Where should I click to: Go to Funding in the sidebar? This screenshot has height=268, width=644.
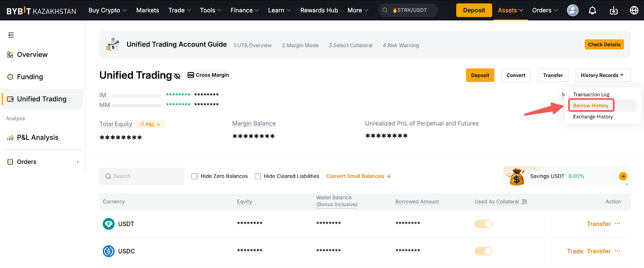point(30,77)
